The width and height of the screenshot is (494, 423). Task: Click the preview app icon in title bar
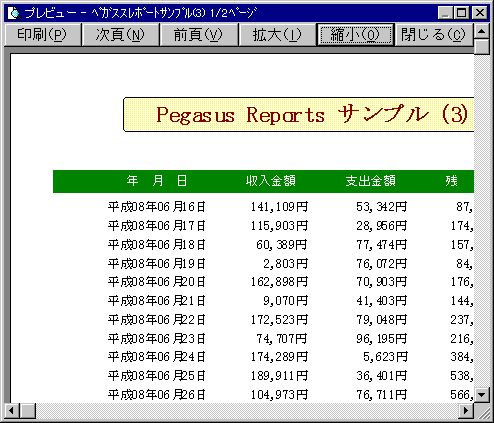pyautogui.click(x=14, y=13)
